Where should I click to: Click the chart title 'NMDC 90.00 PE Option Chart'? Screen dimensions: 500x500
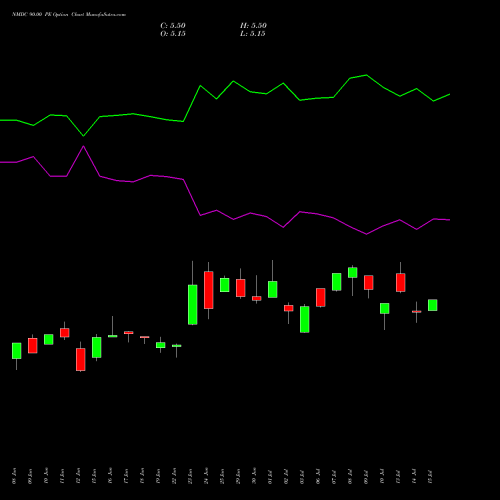[69, 15]
